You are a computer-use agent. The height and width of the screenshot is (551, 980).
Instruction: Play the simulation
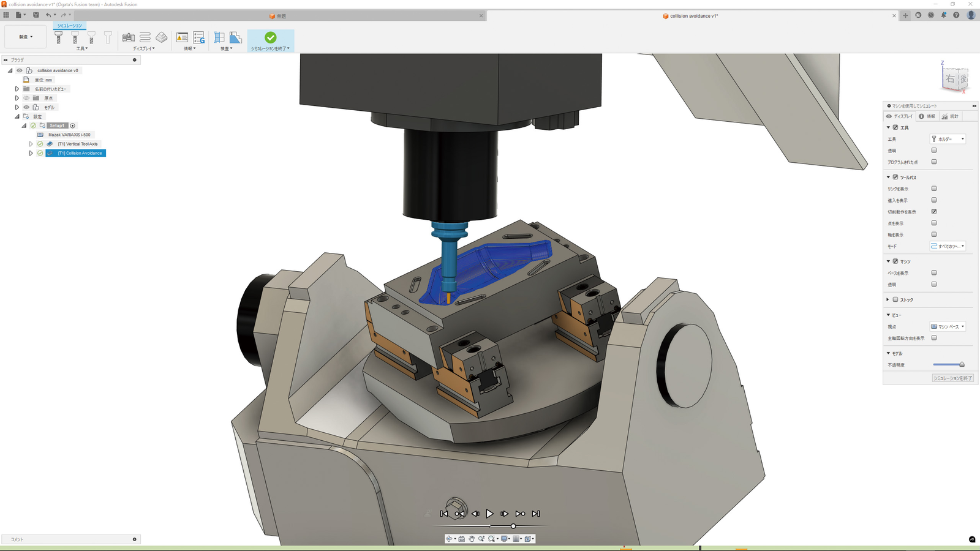pos(489,514)
